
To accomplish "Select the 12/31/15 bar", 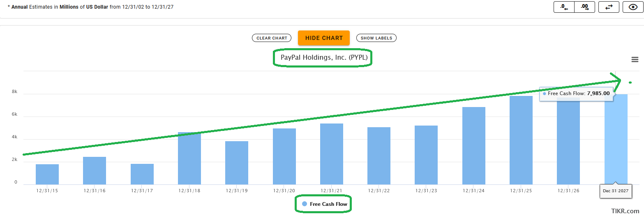I will point(47,174).
